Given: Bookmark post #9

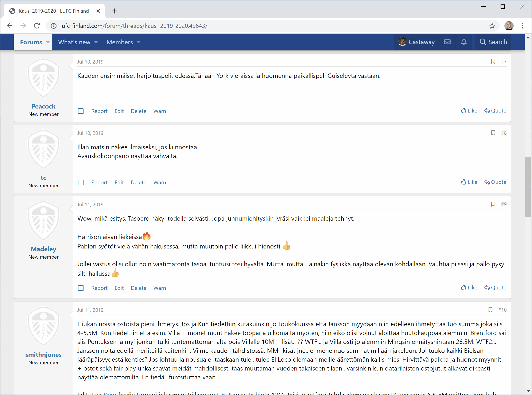Looking at the screenshot, I should pyautogui.click(x=493, y=204).
